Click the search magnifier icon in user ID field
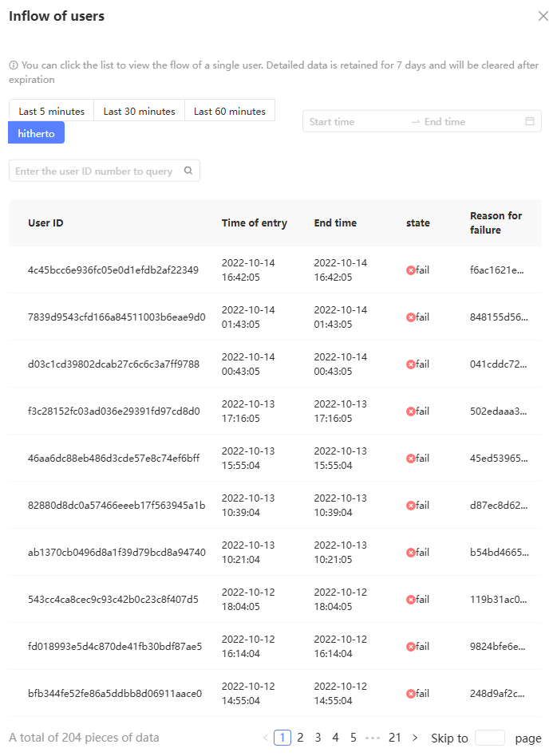 pos(188,170)
